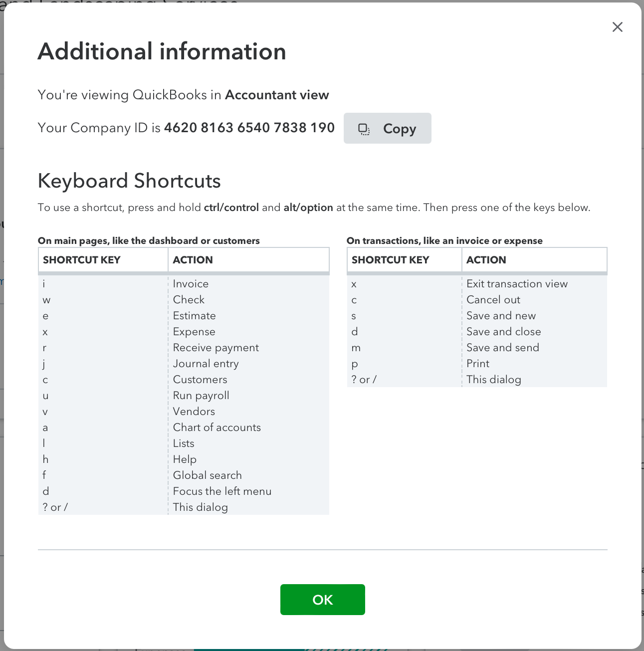This screenshot has width=644, height=651.
Task: Click the 'ctrl/control' bold text
Action: (x=231, y=208)
